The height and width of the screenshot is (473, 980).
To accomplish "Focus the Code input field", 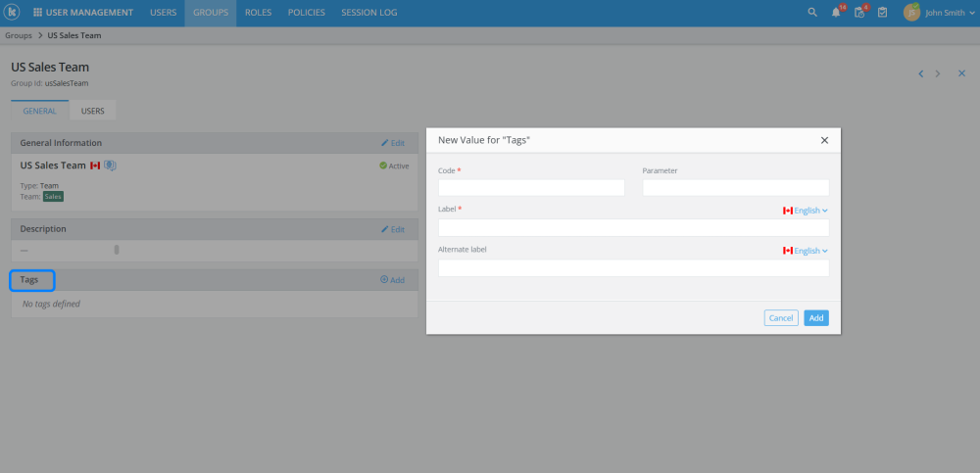I will tap(531, 187).
